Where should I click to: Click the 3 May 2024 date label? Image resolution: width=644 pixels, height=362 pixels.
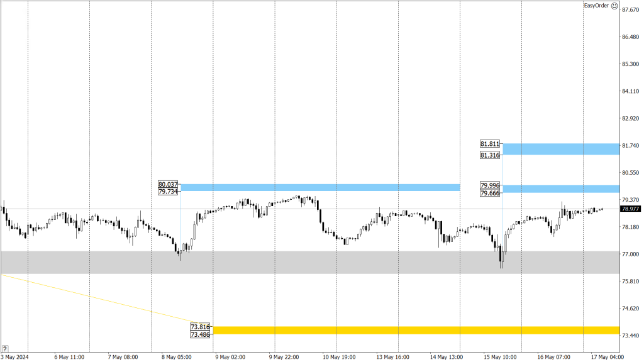coord(15,357)
